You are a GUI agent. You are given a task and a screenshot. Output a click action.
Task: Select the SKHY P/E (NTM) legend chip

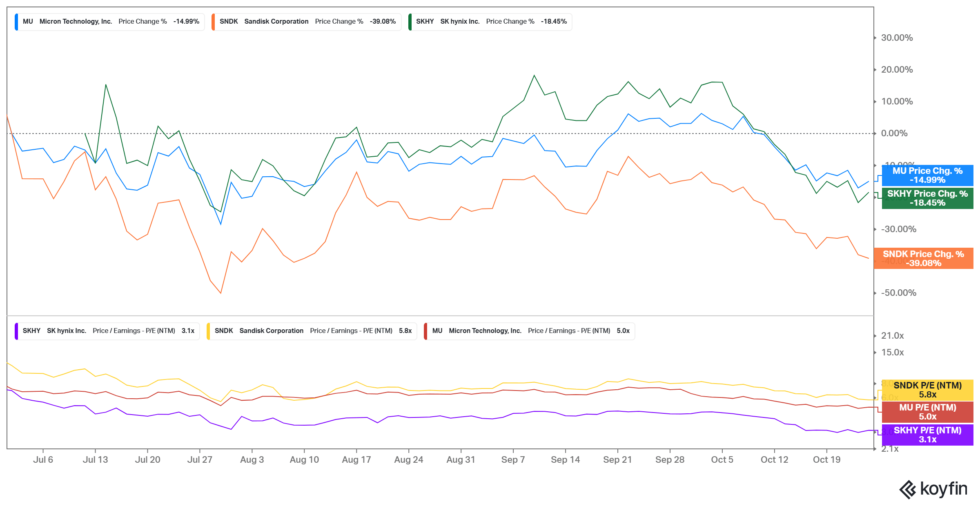(107, 331)
